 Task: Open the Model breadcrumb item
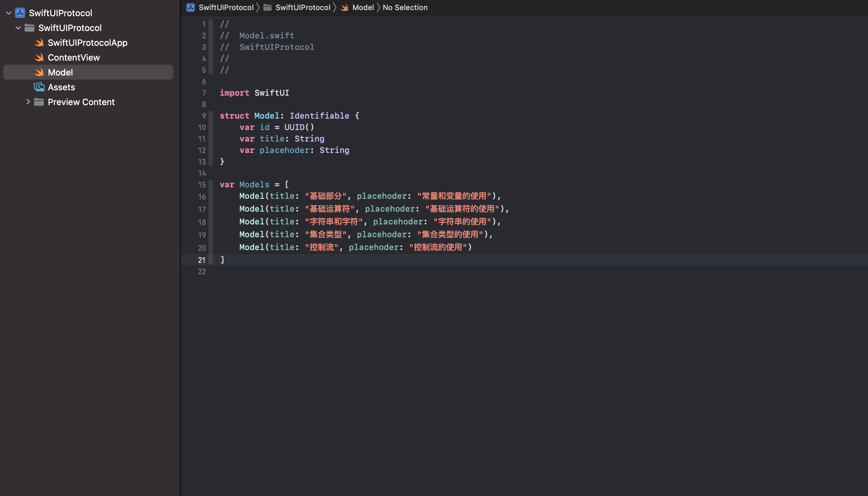363,7
